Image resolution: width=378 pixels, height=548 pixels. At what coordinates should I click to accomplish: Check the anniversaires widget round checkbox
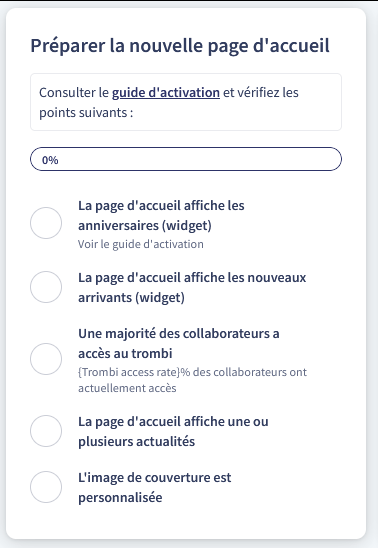point(46,223)
